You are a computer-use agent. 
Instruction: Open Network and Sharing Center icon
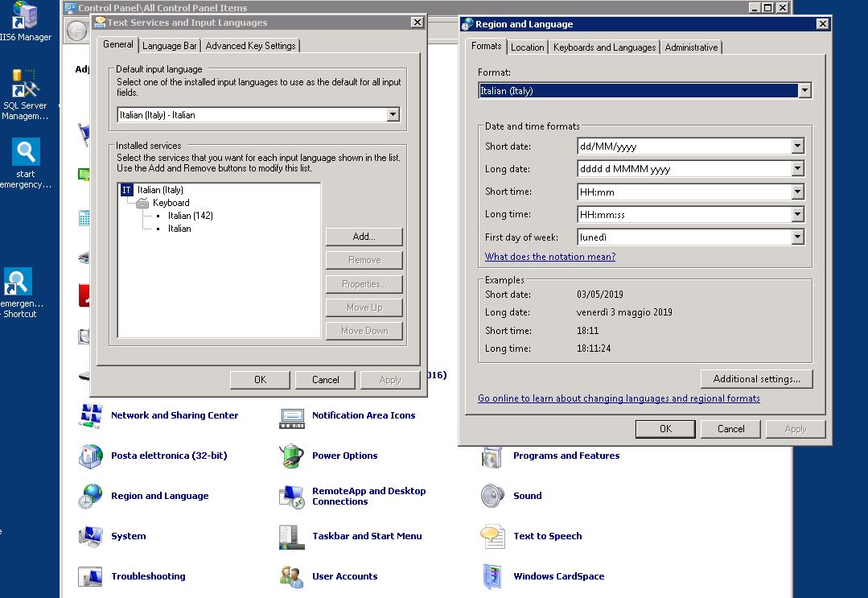click(91, 416)
